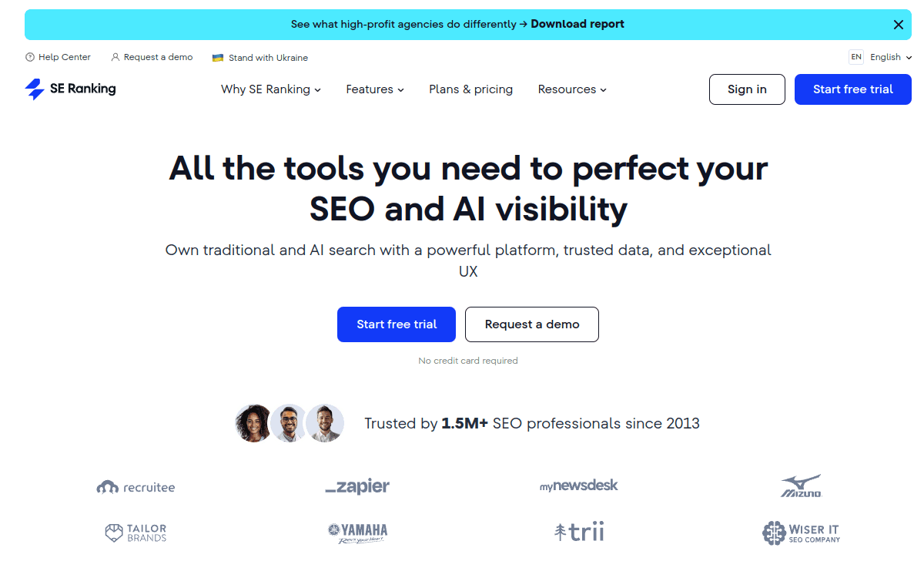
Task: Click the Mizuno logo
Action: pos(801,486)
